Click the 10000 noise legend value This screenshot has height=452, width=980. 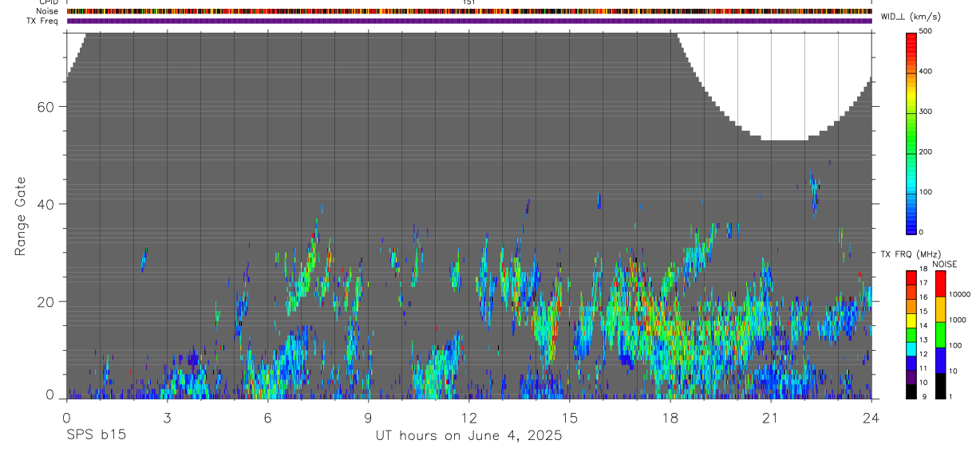pos(959,294)
